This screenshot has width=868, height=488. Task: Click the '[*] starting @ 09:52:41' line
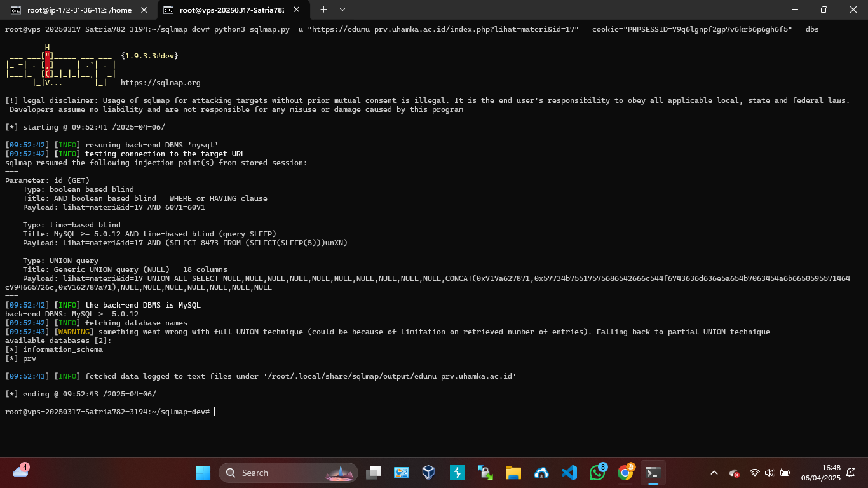tap(85, 127)
